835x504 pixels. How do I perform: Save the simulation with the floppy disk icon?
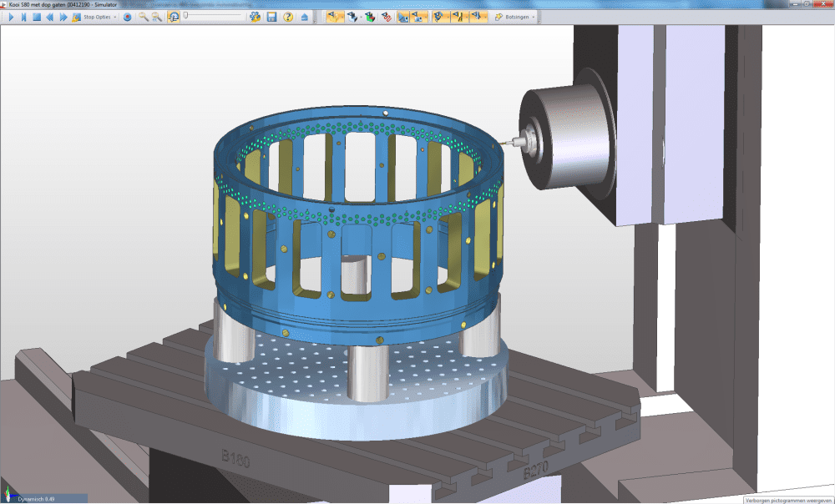[271, 17]
